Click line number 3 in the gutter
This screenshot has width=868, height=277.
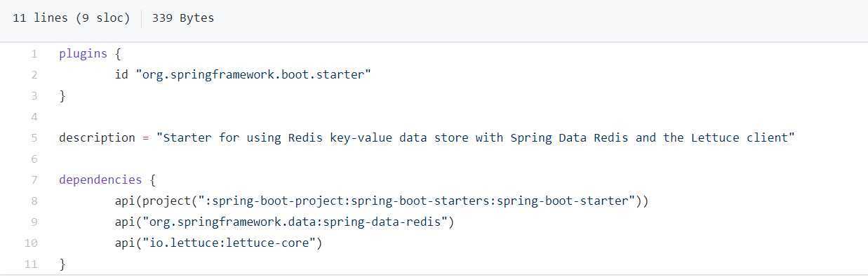point(34,96)
